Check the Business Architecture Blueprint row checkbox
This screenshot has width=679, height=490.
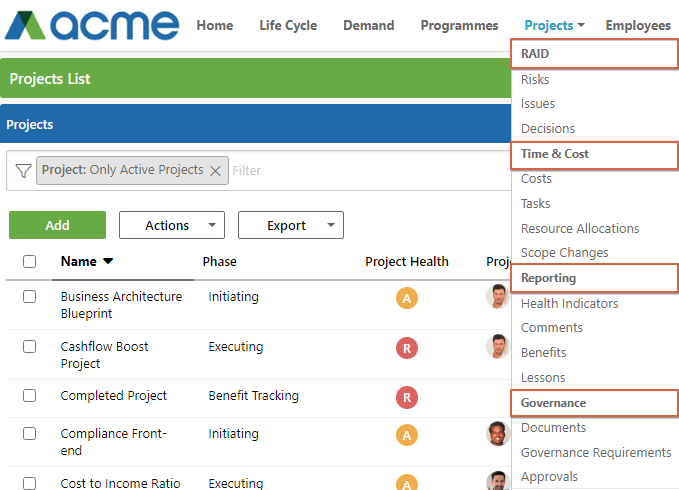[x=29, y=297]
